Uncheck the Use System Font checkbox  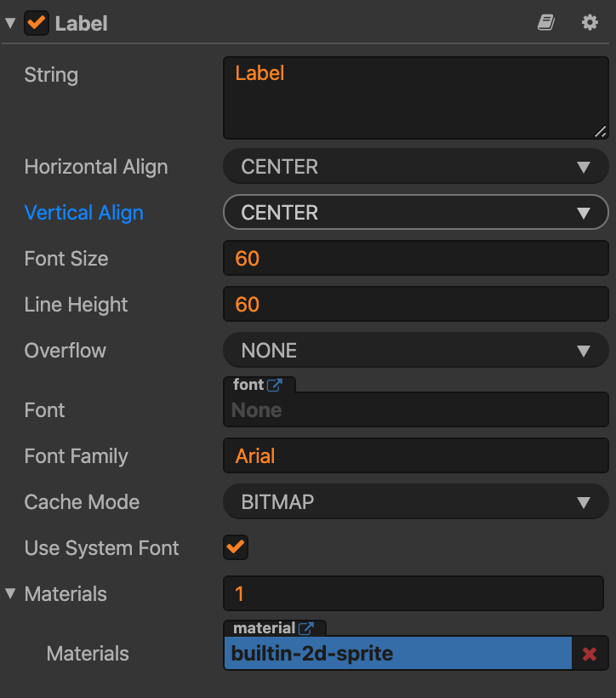[236, 547]
